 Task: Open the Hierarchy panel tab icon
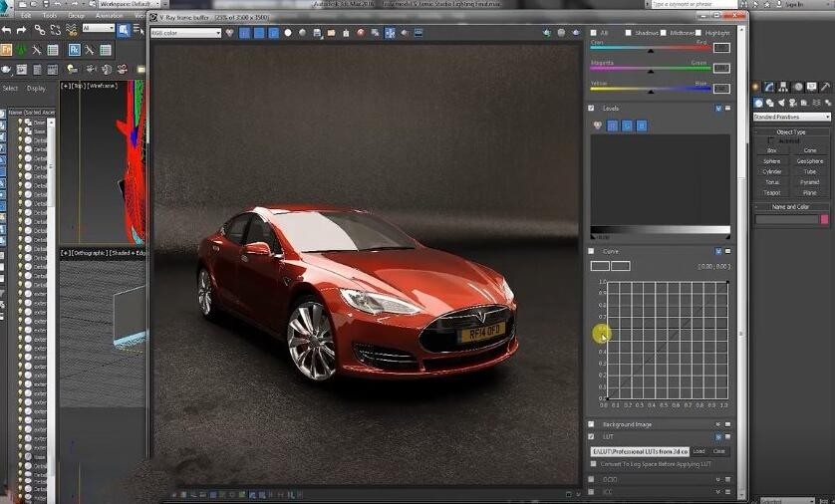[783, 87]
